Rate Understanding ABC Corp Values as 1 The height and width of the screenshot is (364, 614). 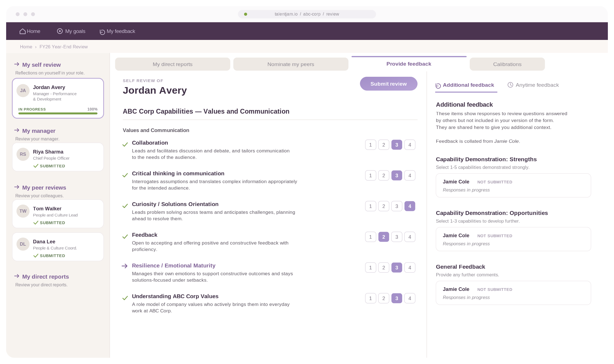(371, 298)
